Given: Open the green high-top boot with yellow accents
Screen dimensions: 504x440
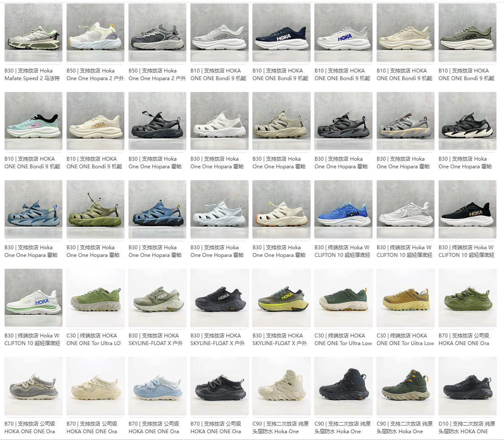Looking at the screenshot, I should [405, 386].
